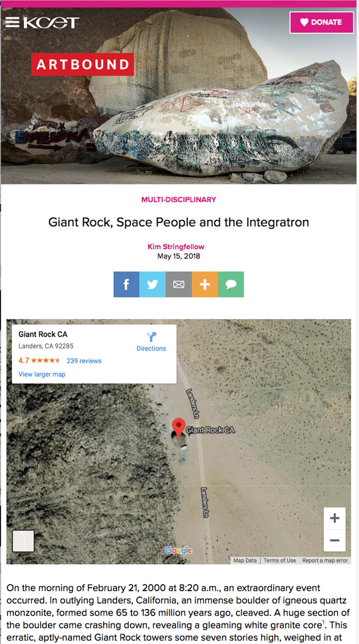
Task: Zoom in on the map
Action: 334,518
